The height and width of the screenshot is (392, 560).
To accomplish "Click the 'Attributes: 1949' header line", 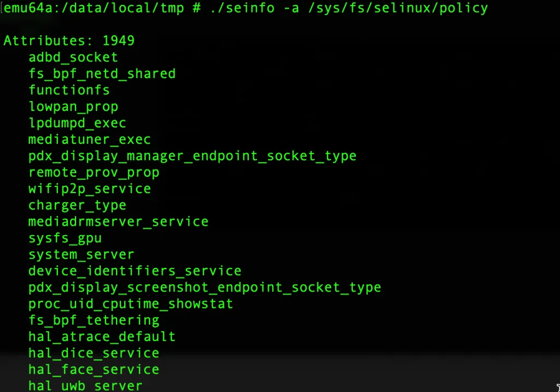I will (69, 41).
